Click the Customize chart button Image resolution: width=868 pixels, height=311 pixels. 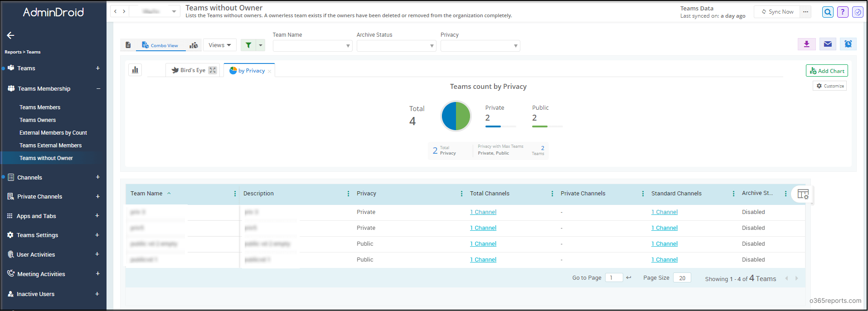point(830,86)
